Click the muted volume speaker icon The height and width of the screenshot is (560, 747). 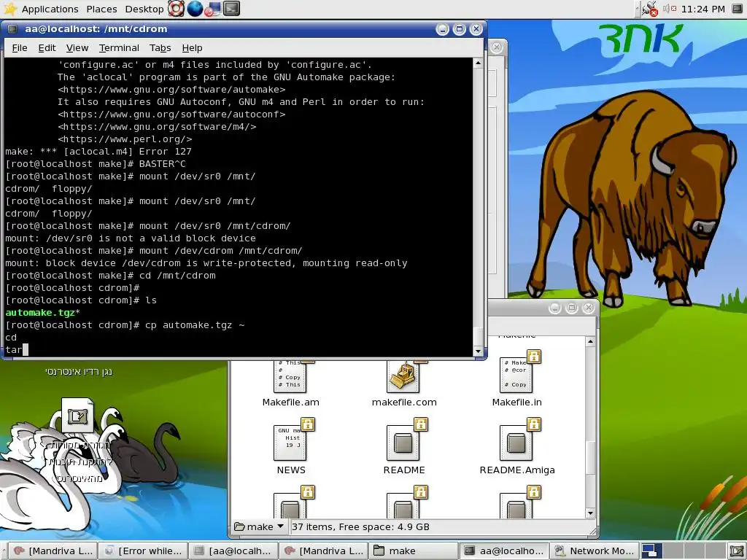pyautogui.click(x=670, y=9)
